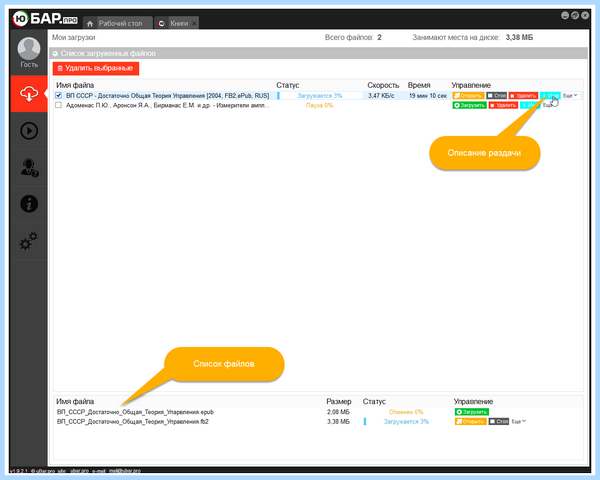This screenshot has height=480, width=600.
Task: Click Загрузить for the .epub file
Action: tap(471, 412)
